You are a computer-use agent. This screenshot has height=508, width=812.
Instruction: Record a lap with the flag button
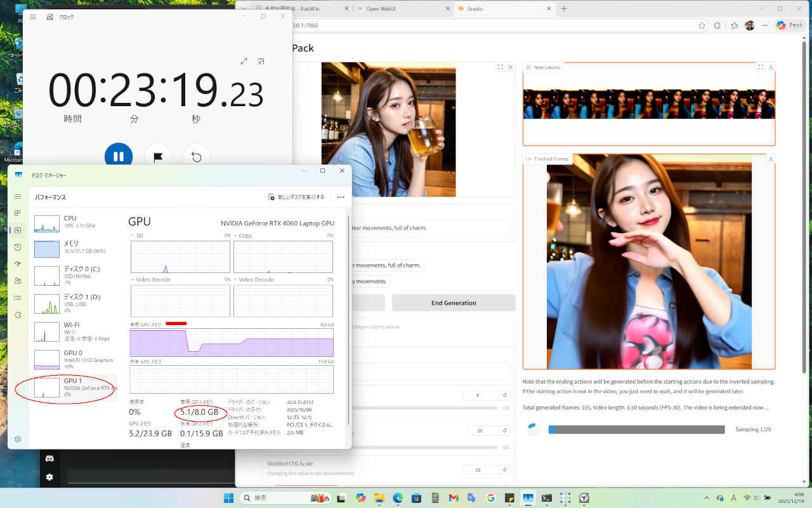(158, 157)
